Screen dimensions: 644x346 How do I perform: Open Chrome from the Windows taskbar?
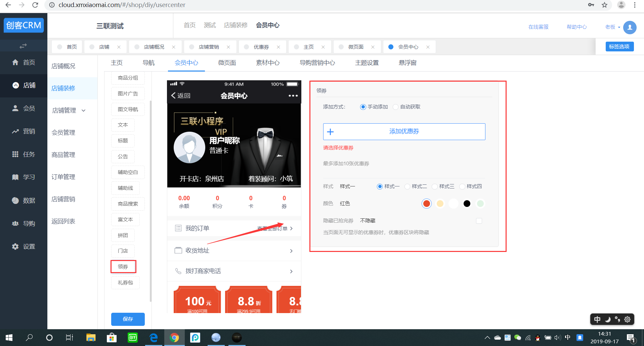pyautogui.click(x=174, y=338)
